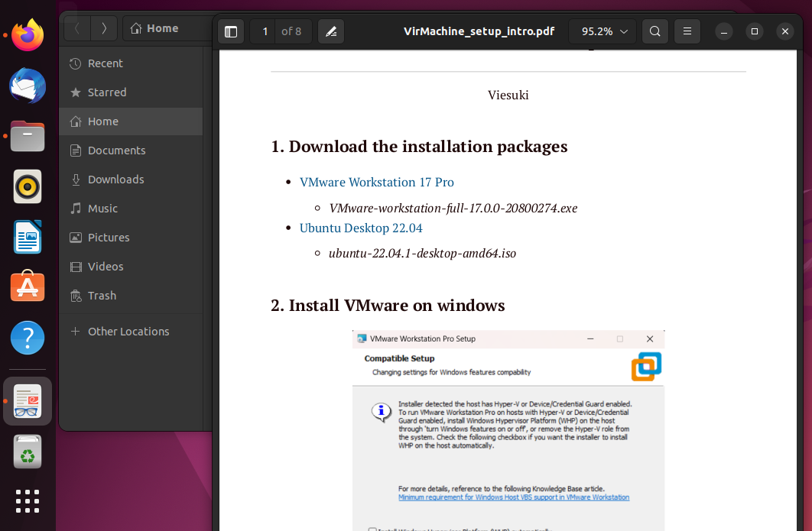
Task: Open Documents in Files sidebar
Action: coord(131,151)
